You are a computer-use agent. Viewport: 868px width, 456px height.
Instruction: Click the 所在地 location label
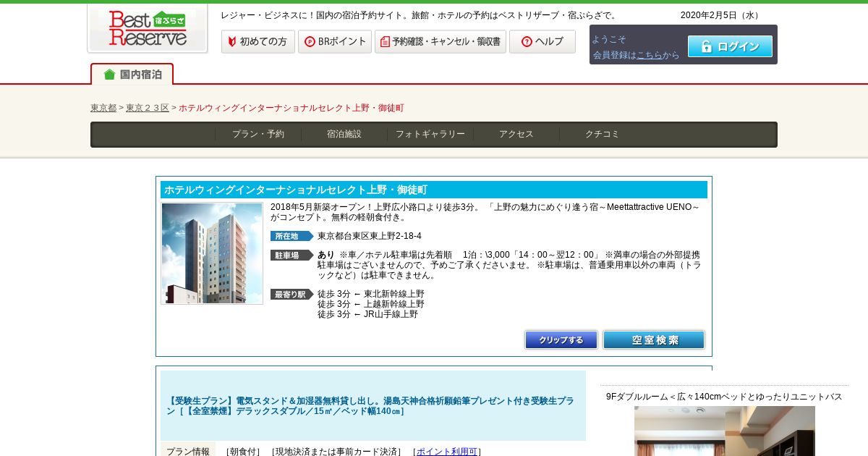[292, 236]
